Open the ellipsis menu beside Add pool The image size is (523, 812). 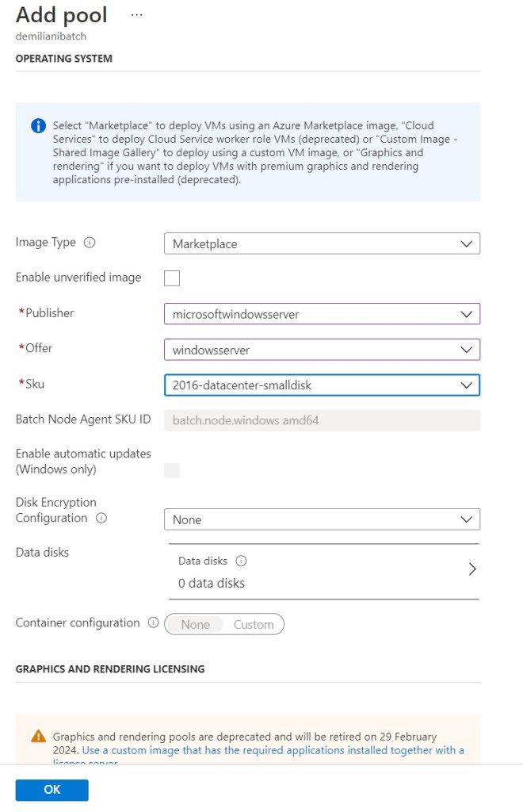tap(136, 15)
